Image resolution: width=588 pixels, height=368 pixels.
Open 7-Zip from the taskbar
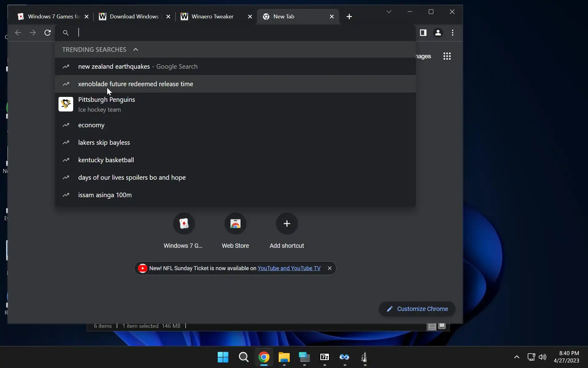[x=324, y=357]
